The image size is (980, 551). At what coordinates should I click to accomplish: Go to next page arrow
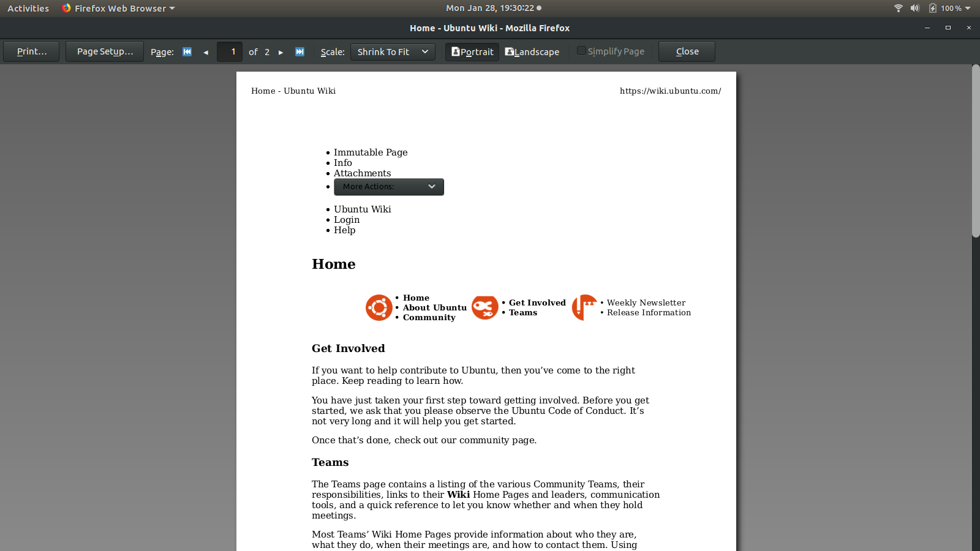(281, 52)
